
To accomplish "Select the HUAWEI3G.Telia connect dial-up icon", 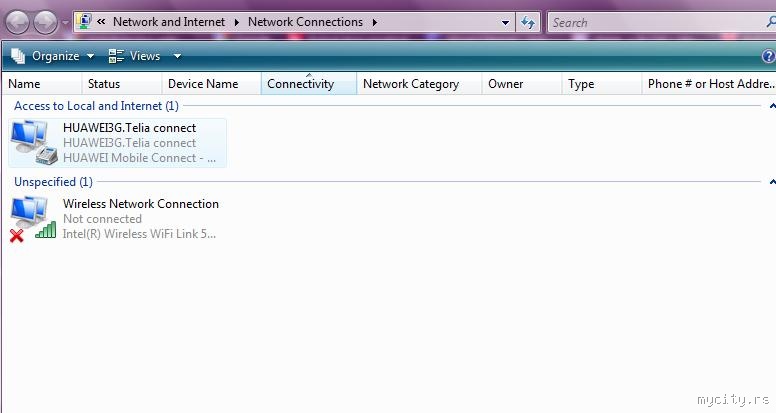I will [34, 142].
